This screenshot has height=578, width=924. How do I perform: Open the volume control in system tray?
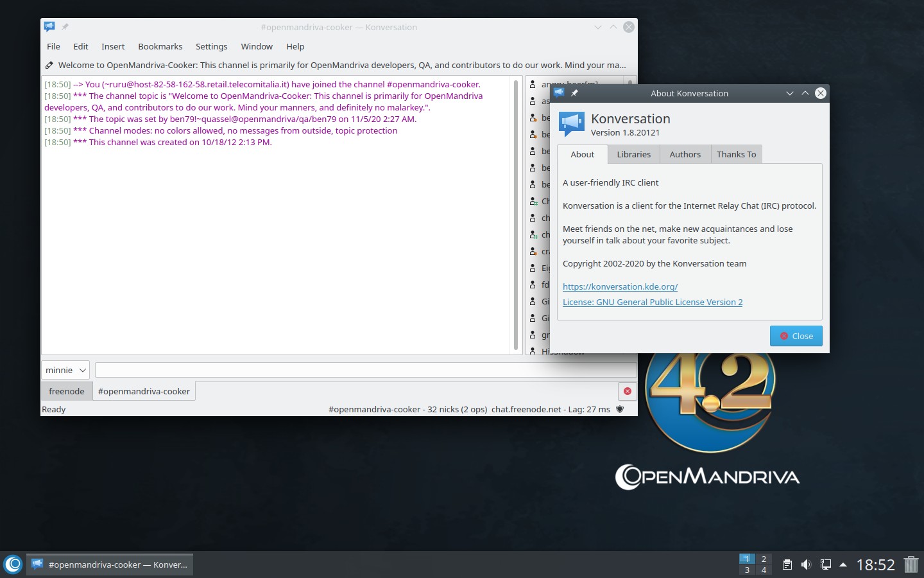click(x=806, y=565)
